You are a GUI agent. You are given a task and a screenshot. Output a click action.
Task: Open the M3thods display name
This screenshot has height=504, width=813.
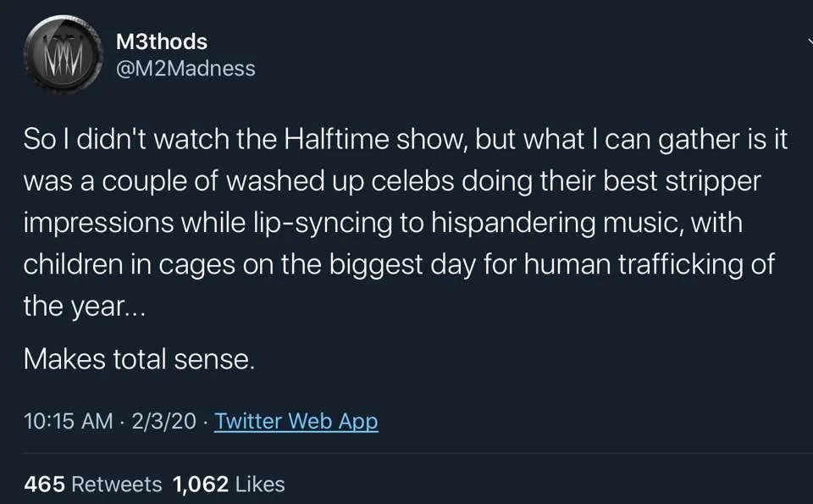[162, 42]
